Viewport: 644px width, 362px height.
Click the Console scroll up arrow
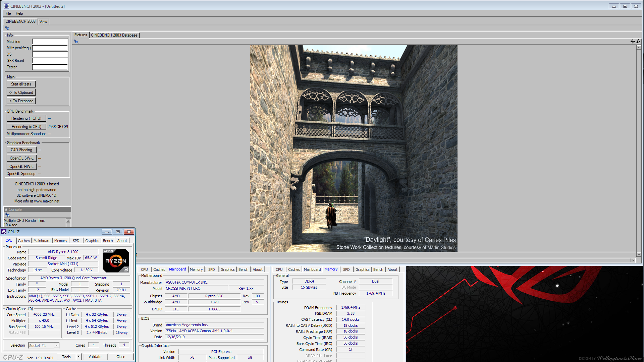[x=68, y=221]
